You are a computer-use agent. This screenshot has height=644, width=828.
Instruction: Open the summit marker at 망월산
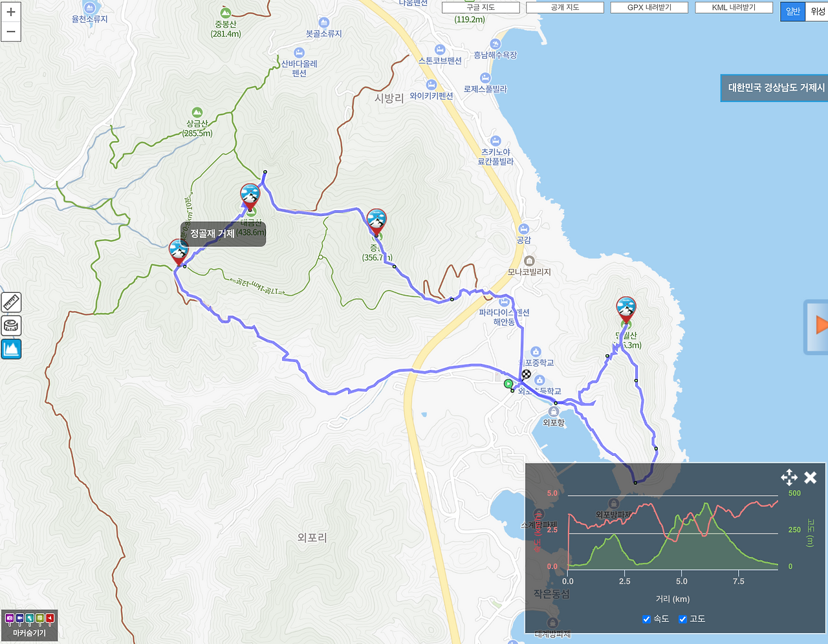click(626, 310)
